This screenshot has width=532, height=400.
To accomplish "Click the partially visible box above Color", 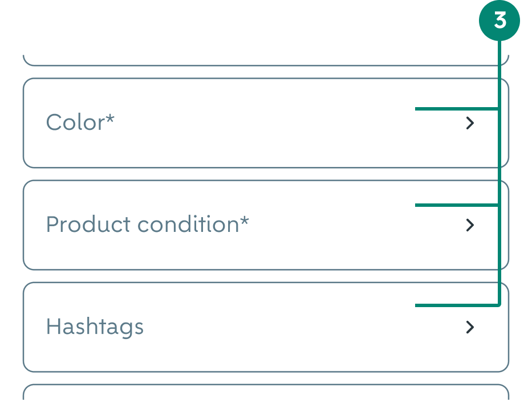I will coord(266,60).
